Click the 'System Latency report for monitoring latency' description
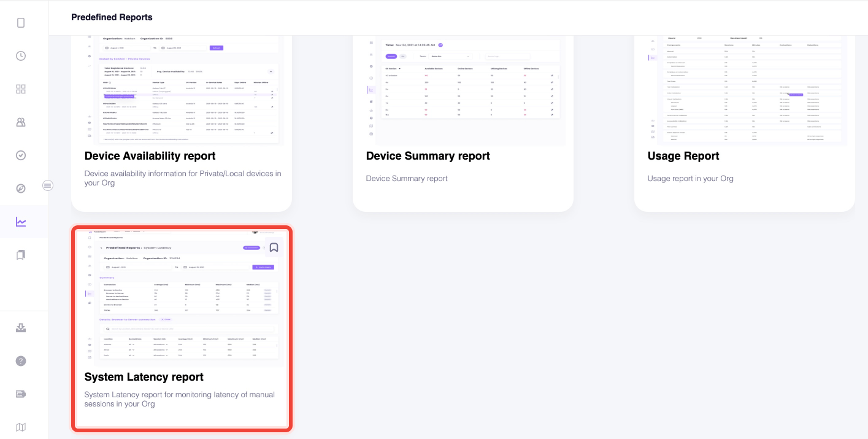This screenshot has height=439, width=868. [180, 399]
